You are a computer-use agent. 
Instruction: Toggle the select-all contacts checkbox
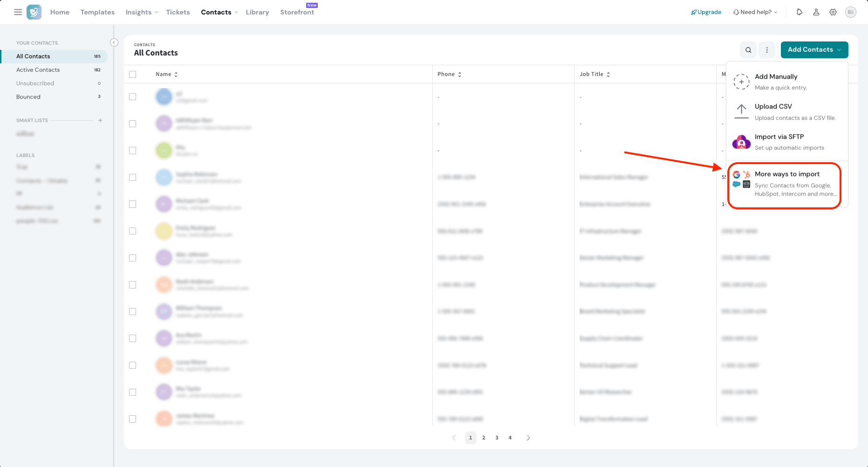coord(133,74)
